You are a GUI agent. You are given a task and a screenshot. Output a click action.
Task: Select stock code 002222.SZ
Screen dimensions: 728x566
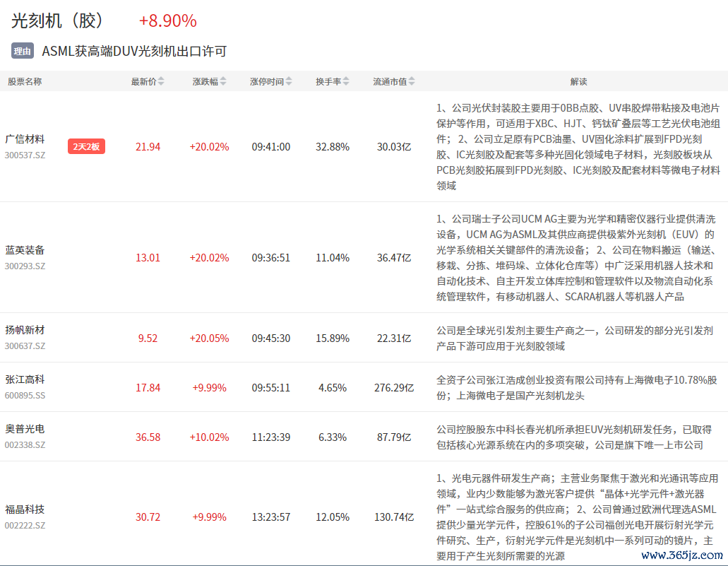25,526
